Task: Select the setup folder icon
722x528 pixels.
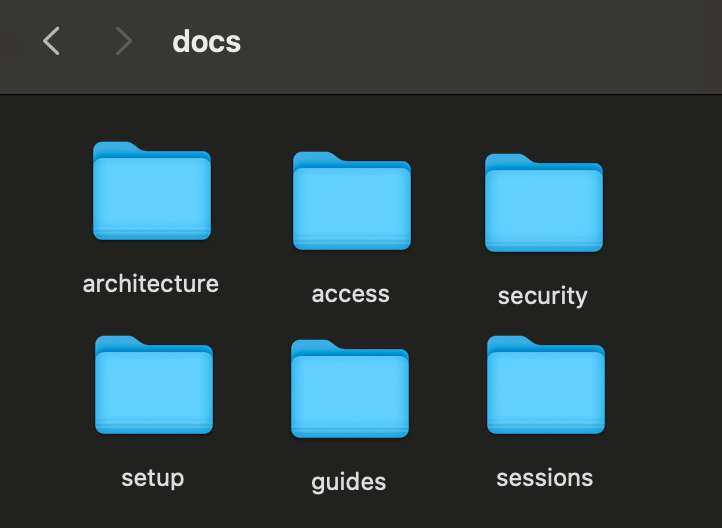Action: tap(153, 385)
